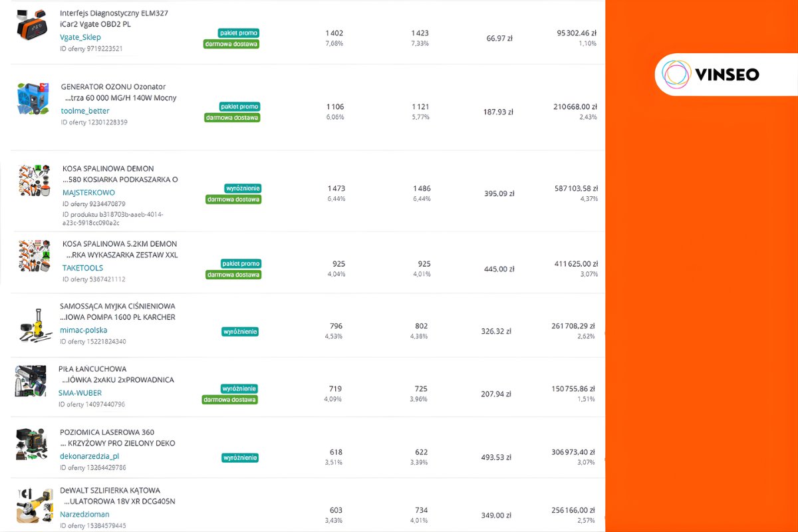The height and width of the screenshot is (532, 798).
Task: Select offer ID 14097440796
Action: 92,404
